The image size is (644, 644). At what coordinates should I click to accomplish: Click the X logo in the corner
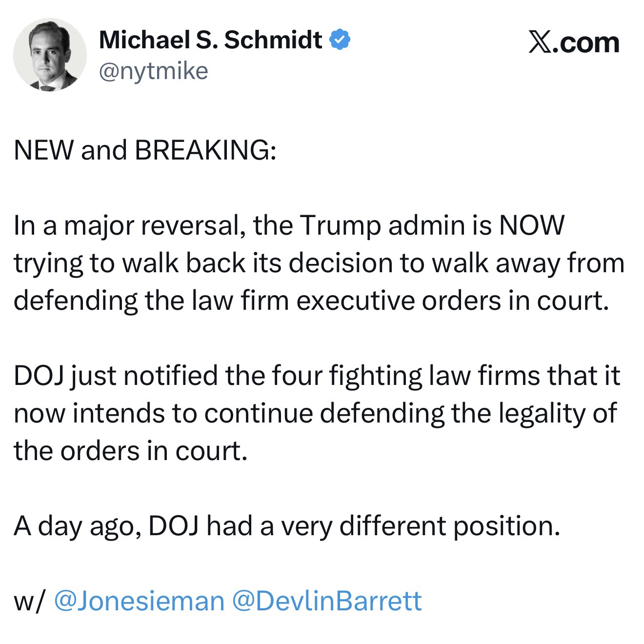pos(539,43)
